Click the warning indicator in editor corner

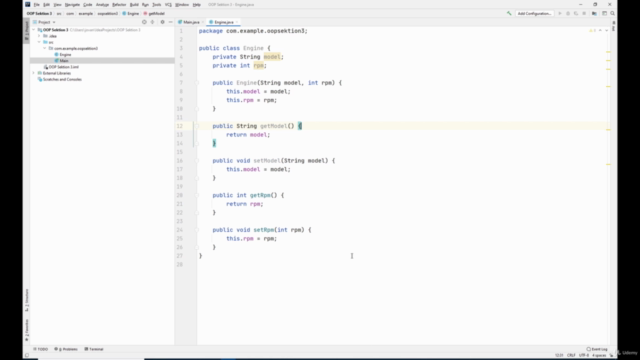pos(592,31)
